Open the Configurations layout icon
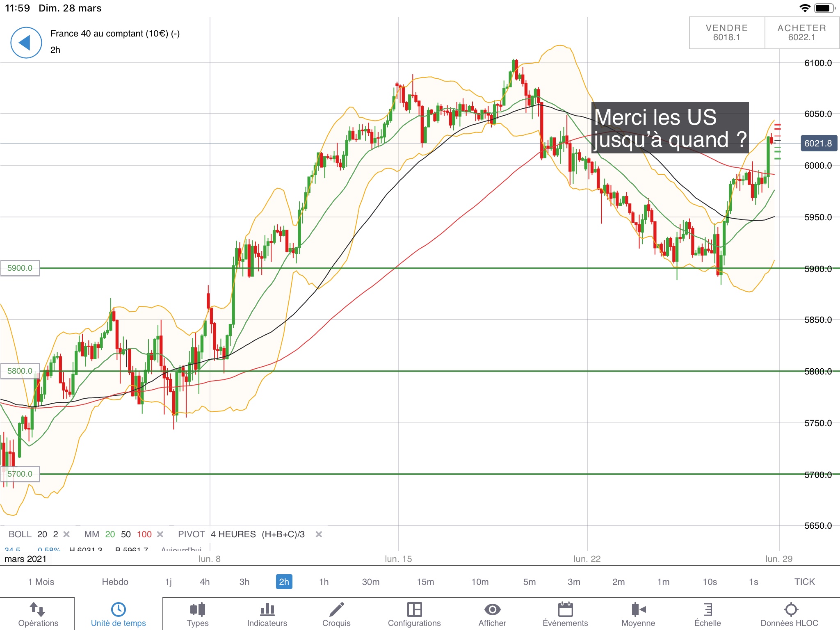This screenshot has width=840, height=630. tap(414, 610)
